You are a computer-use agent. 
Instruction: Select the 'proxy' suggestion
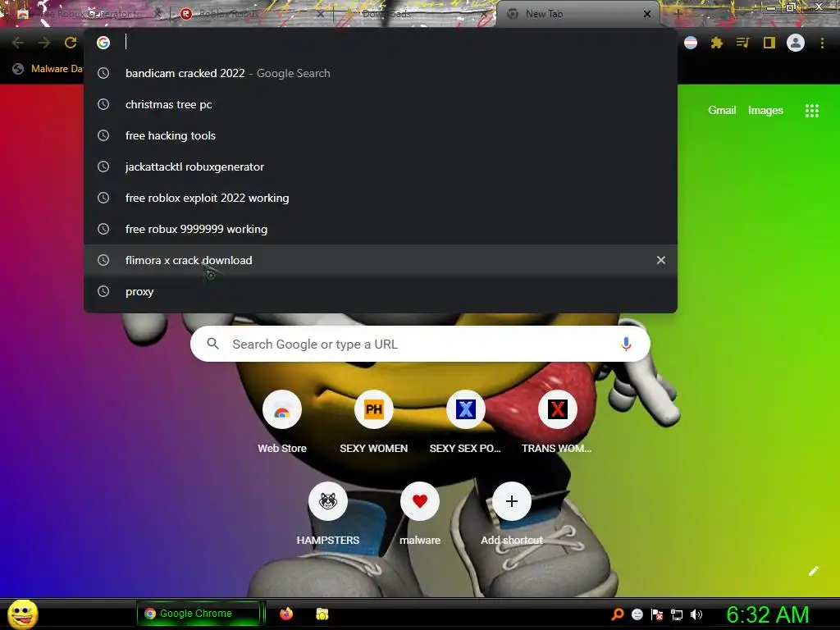[381, 291]
